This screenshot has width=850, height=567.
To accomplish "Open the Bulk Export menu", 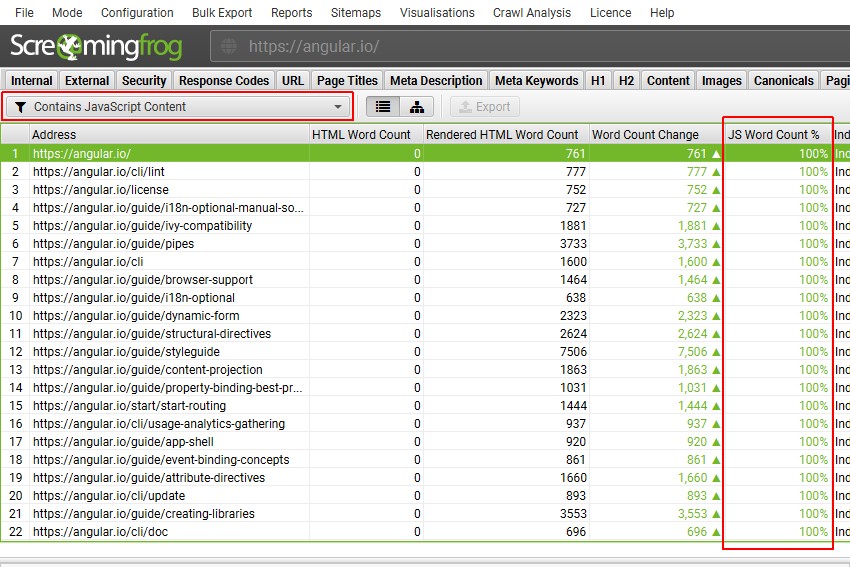I will click(x=222, y=13).
